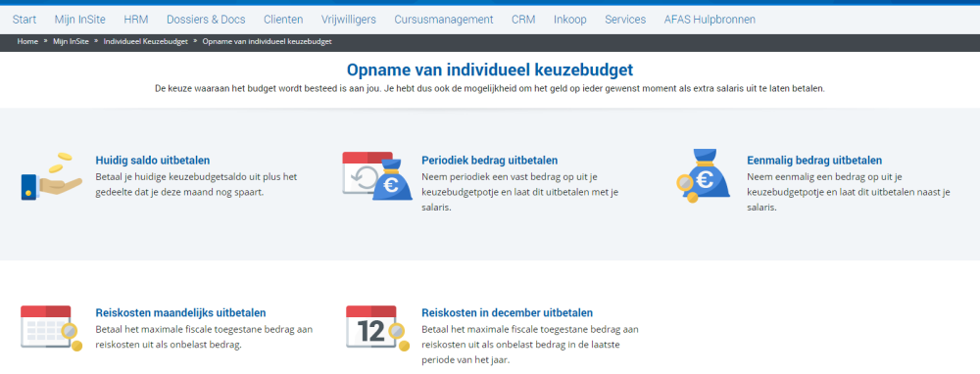Click the description starting 'Neem periodiek een vast bedrag'

click(520, 192)
